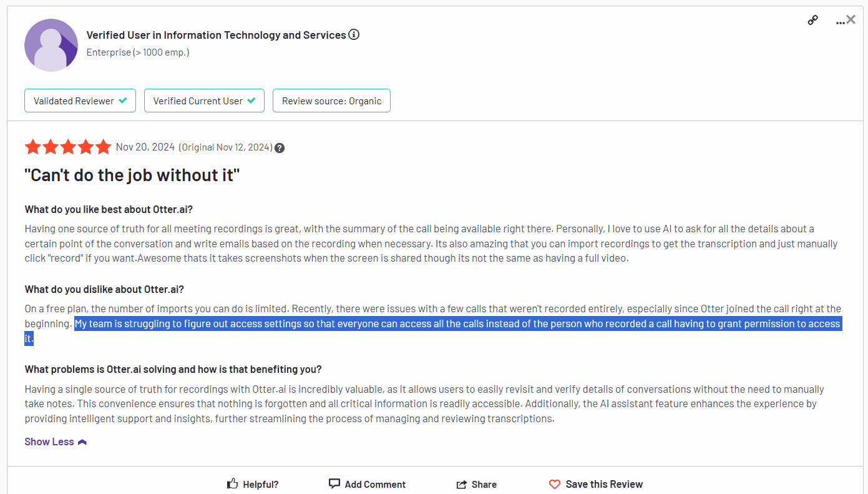Close the review popup with X
Viewport: 868px width, 494px height.
click(851, 20)
